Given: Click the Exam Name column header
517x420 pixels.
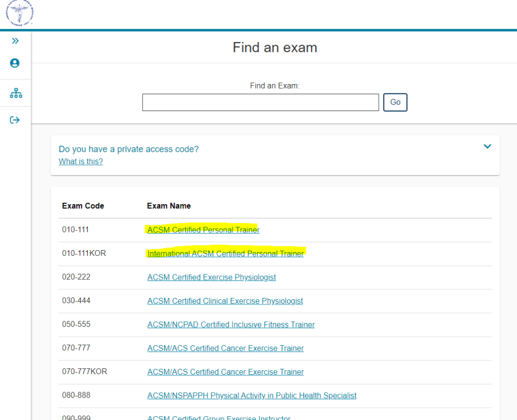Looking at the screenshot, I should tap(169, 205).
